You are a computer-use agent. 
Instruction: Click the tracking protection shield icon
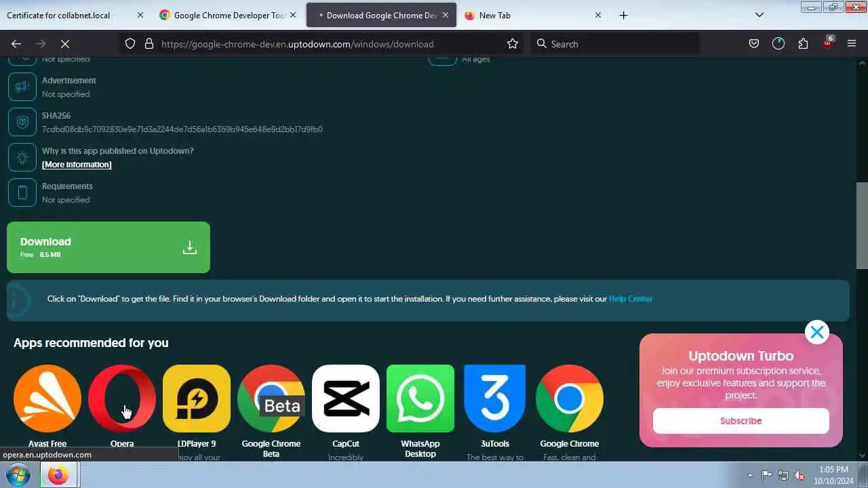pyautogui.click(x=130, y=43)
